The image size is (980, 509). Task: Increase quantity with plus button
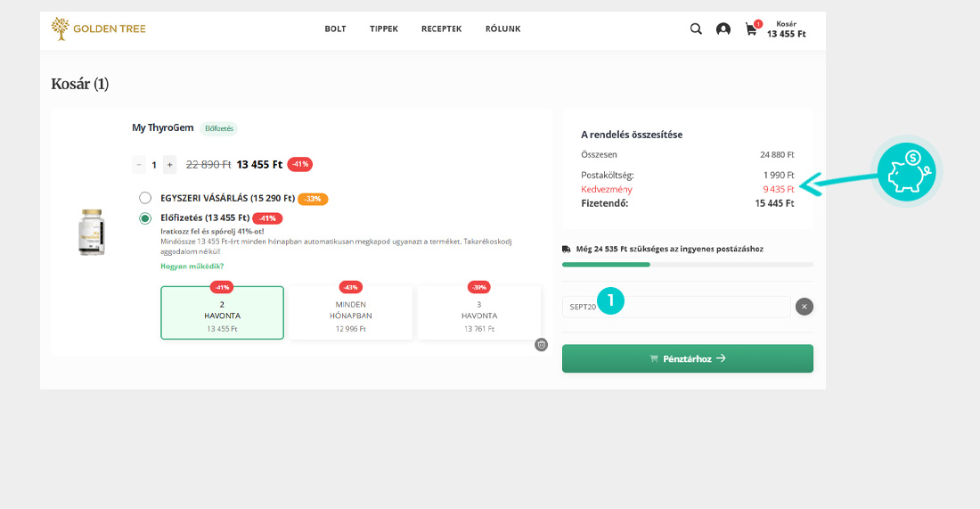[169, 165]
